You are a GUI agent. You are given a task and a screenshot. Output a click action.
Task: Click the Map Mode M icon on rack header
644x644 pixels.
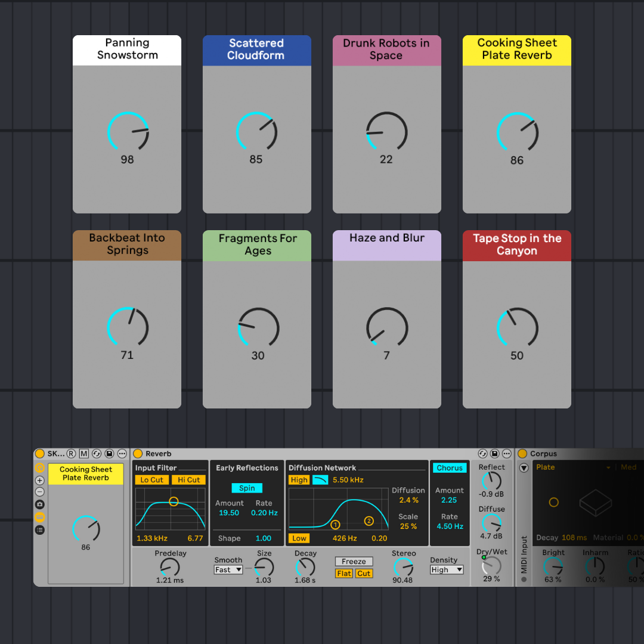click(83, 454)
